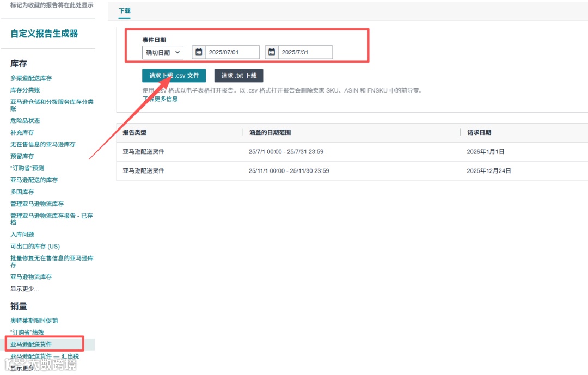Open 可出口的库存 (US) report

coord(35,247)
